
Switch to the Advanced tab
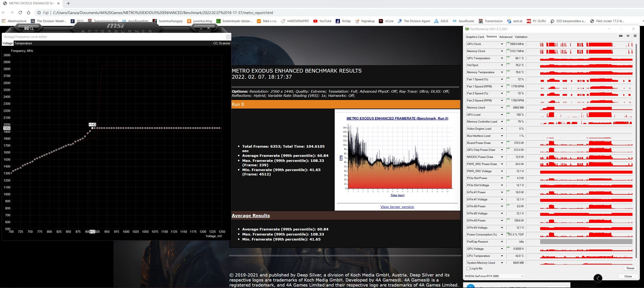pyautogui.click(x=506, y=37)
